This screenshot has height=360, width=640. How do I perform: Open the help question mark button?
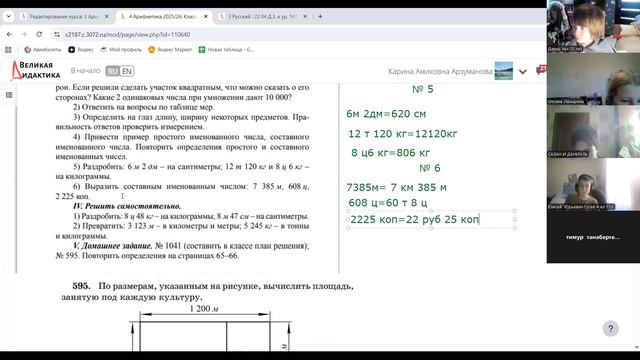611,329
